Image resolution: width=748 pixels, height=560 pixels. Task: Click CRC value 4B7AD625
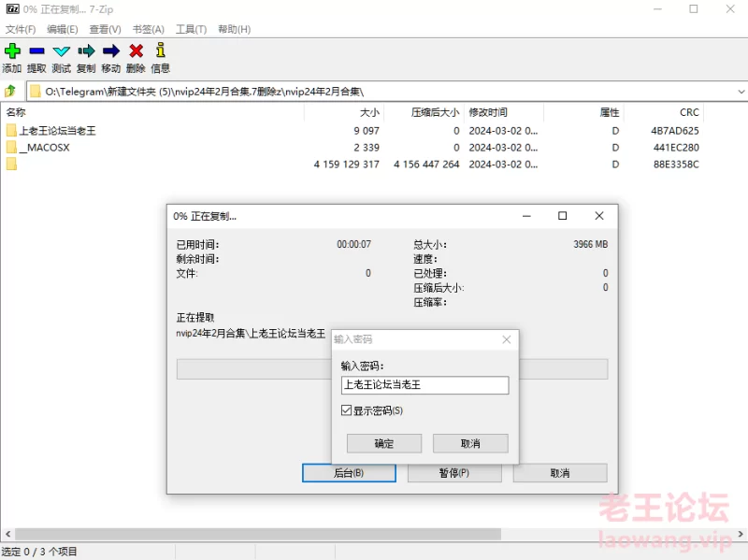coord(675,131)
